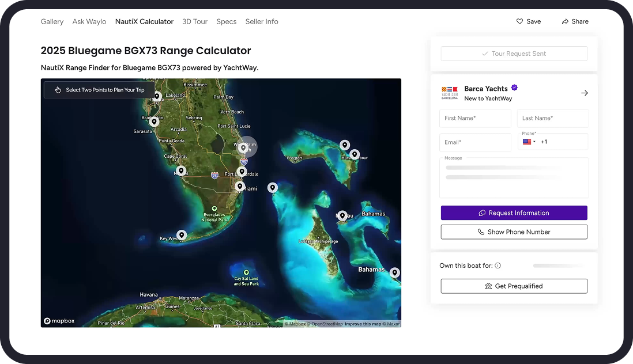Screen dimensions: 633x364
Task: Click the Everglades National Park marker
Action: [214, 209]
